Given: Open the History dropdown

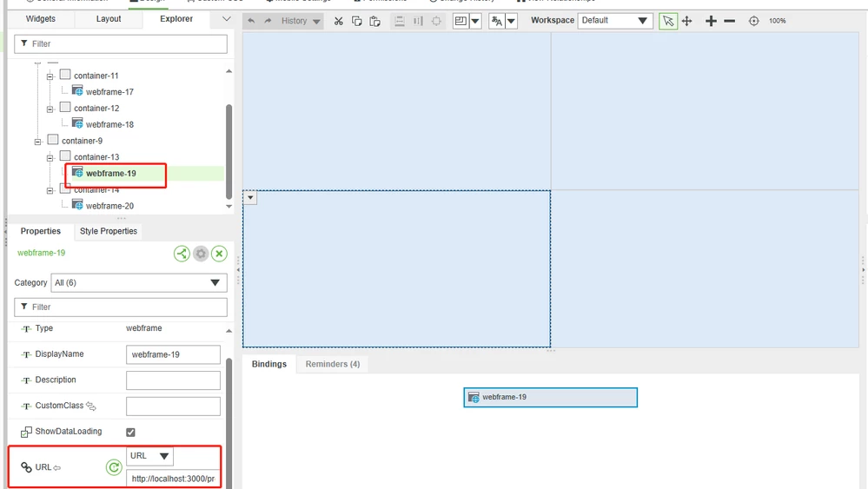Looking at the screenshot, I should [300, 21].
